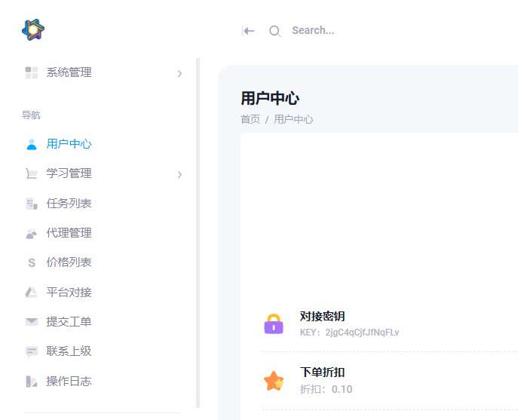Click 用户中心 breadcrumb item

[293, 119]
